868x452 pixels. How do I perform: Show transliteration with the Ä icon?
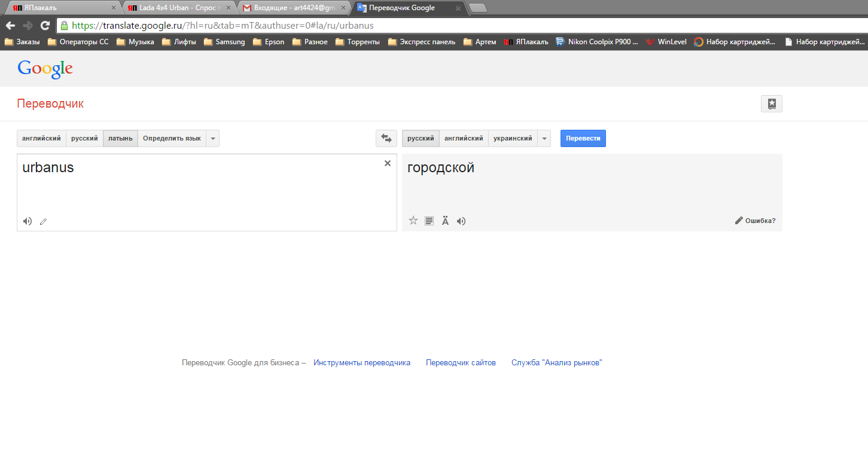coord(445,221)
